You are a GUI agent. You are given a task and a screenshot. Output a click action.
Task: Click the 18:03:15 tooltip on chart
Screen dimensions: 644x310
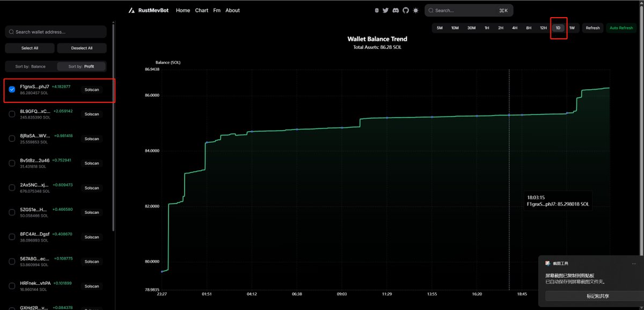558,201
